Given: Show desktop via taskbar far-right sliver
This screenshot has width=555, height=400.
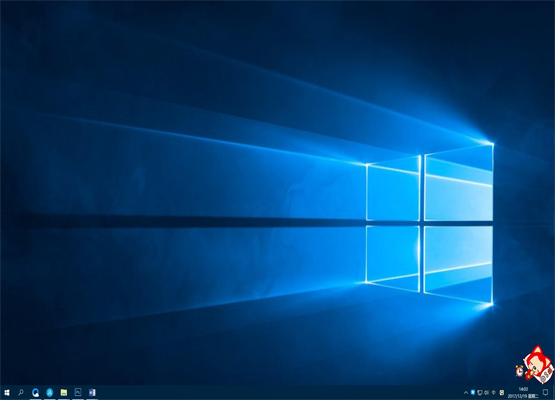Looking at the screenshot, I should (554, 393).
